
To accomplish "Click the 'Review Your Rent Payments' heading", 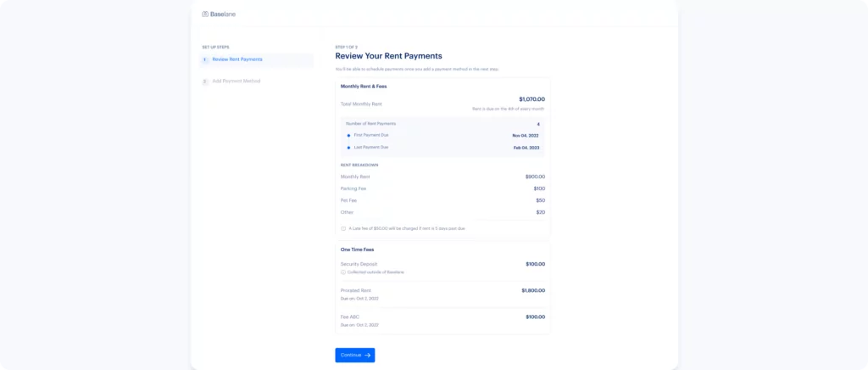I will (x=388, y=56).
